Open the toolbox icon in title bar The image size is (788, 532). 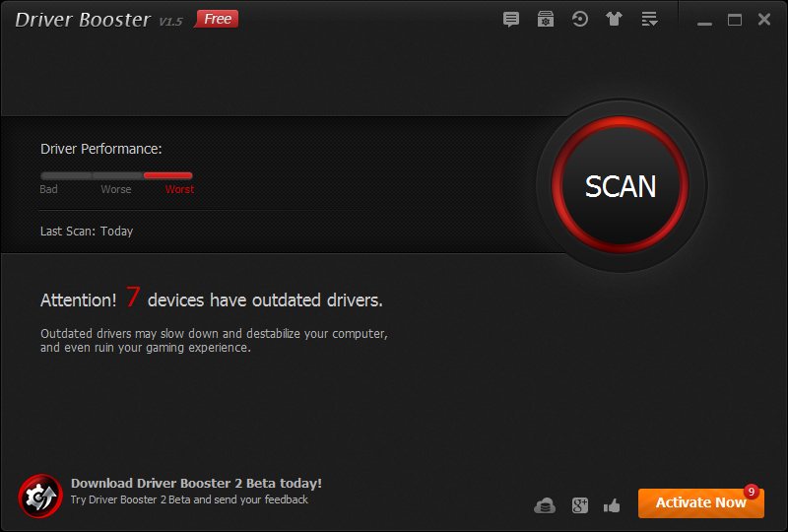click(x=546, y=20)
